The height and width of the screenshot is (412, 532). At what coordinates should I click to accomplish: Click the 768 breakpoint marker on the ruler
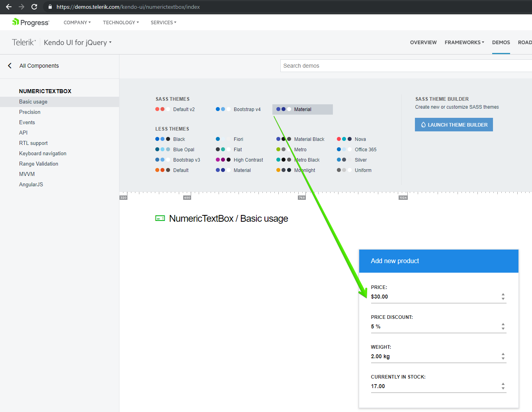click(x=302, y=197)
